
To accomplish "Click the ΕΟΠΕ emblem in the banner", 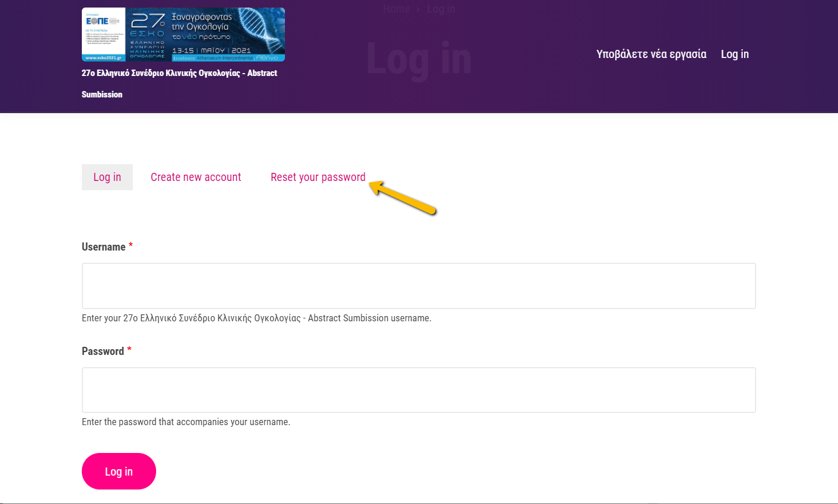I will click(x=97, y=21).
